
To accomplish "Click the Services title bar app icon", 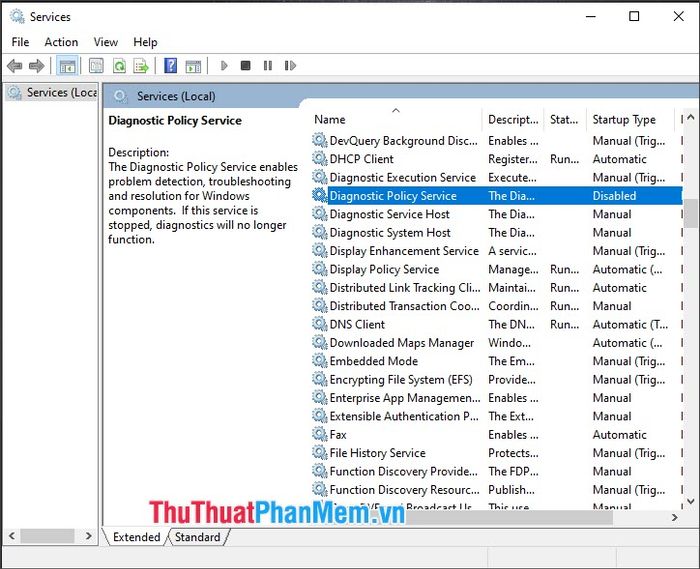I will (17, 17).
